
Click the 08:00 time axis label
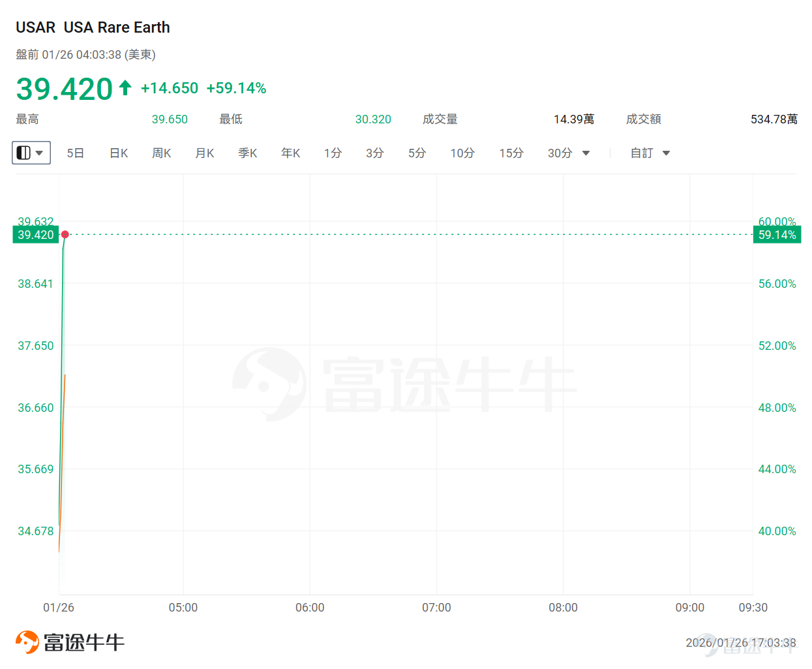tap(563, 608)
